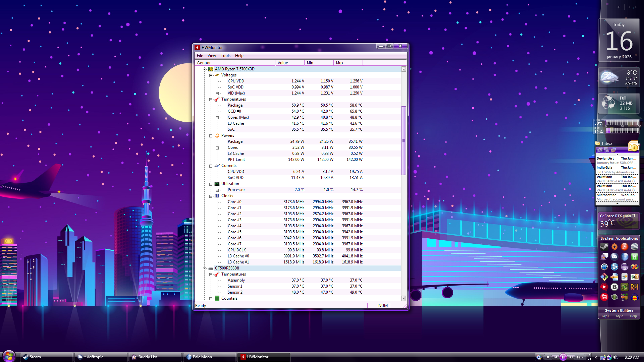The height and width of the screenshot is (362, 644).
Task: Launch Steam from the System Applications dock
Action: click(604, 247)
